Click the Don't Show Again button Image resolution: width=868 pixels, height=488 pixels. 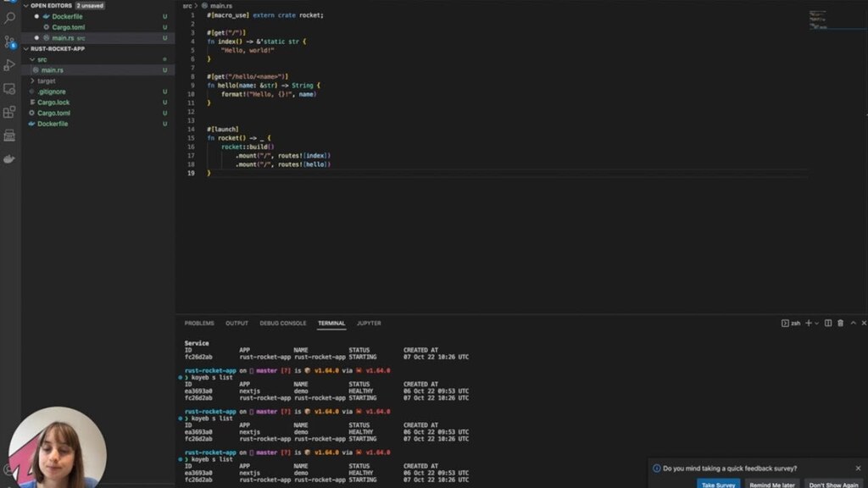coord(835,484)
